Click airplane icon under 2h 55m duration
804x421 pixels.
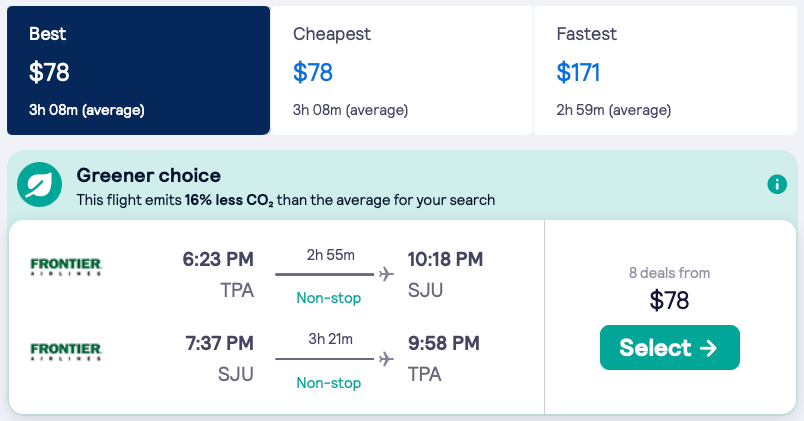[x=386, y=274]
